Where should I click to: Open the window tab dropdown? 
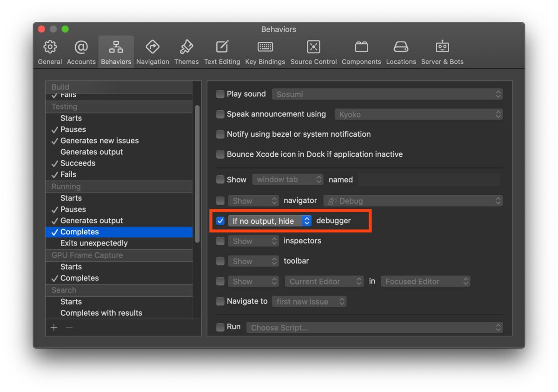tap(288, 179)
